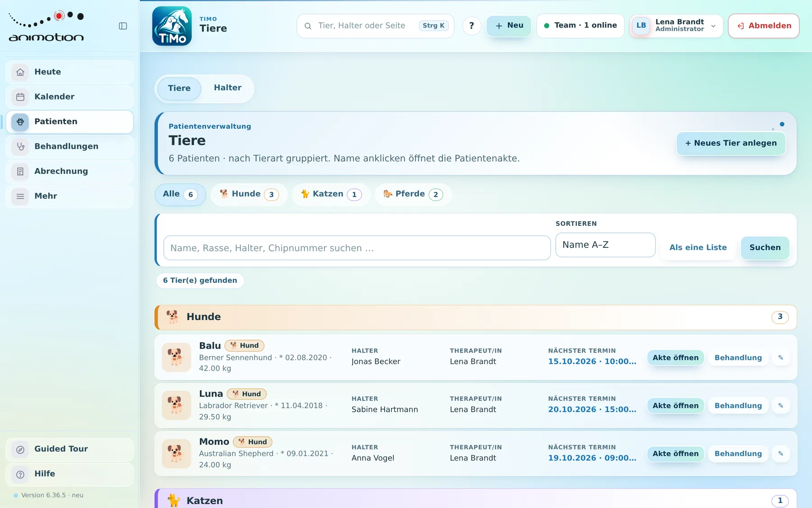
Task: Open the Heute home page
Action: pos(70,72)
